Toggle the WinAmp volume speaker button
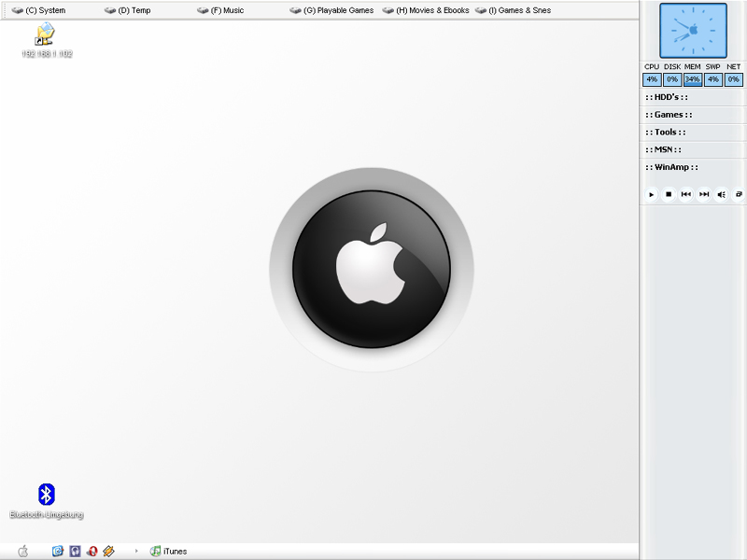The height and width of the screenshot is (560, 747). point(721,194)
